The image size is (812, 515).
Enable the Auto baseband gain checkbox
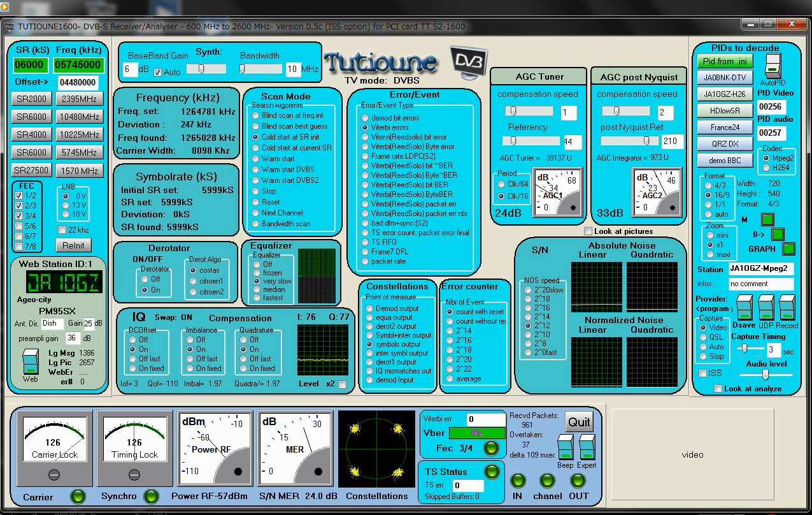[158, 73]
